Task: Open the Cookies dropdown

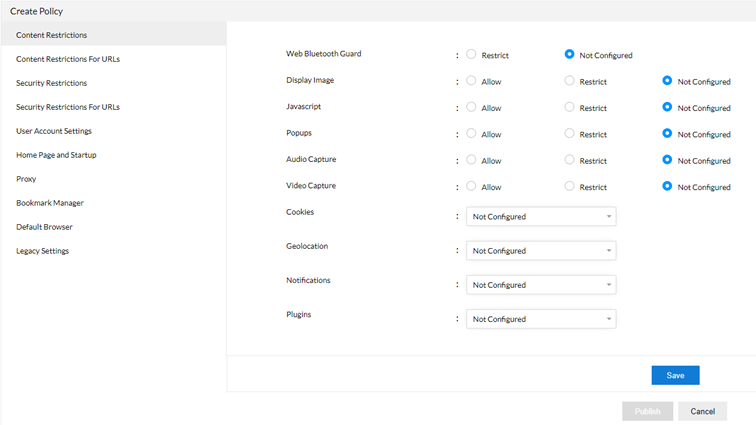Action: 541,216
